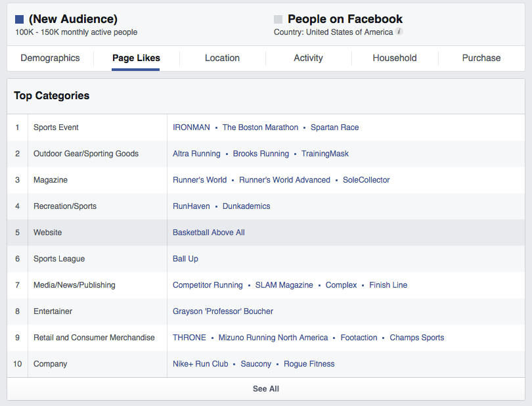The width and height of the screenshot is (532, 406).
Task: Click the Runner's World Advanced link
Action: pos(284,180)
